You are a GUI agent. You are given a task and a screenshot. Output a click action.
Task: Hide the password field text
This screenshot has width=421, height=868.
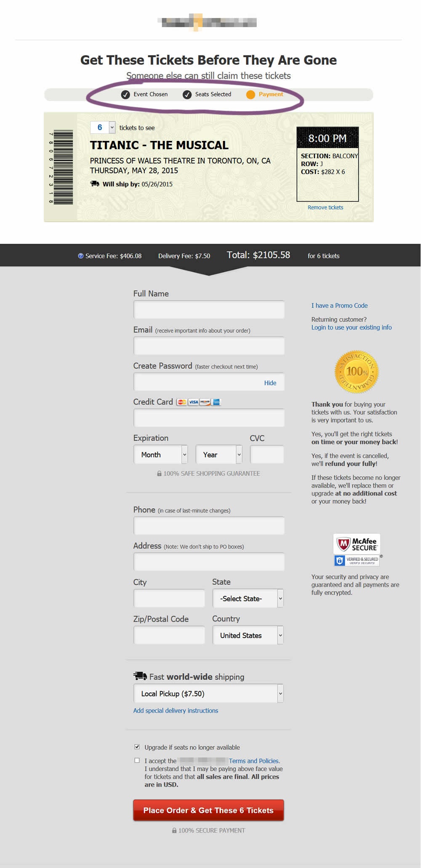[270, 383]
